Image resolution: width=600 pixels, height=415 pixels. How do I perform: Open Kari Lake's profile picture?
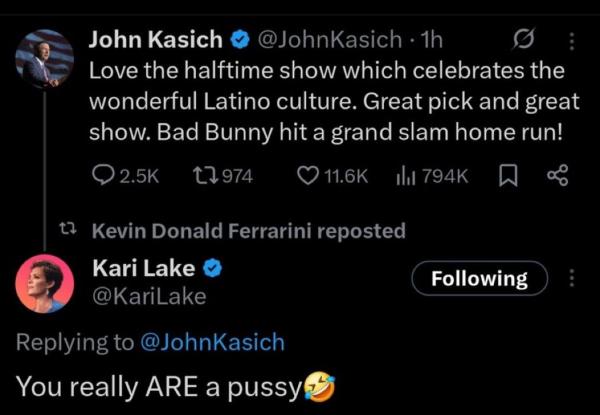pos(45,284)
